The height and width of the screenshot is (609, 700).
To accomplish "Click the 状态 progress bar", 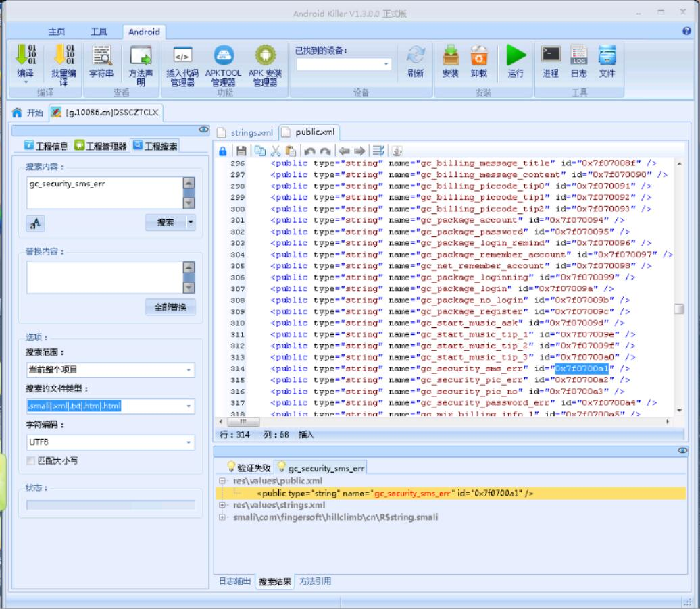I will pos(111,505).
